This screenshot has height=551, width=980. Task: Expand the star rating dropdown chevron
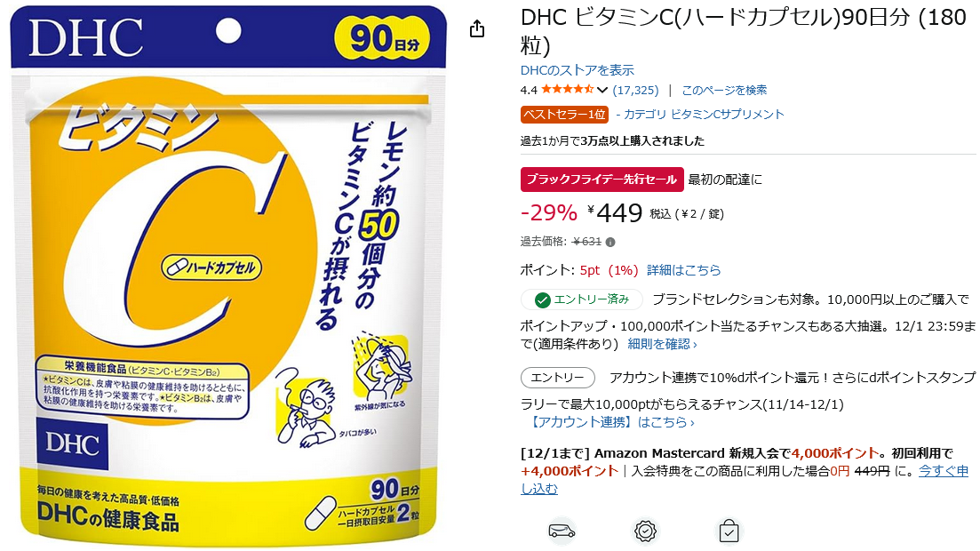click(602, 90)
